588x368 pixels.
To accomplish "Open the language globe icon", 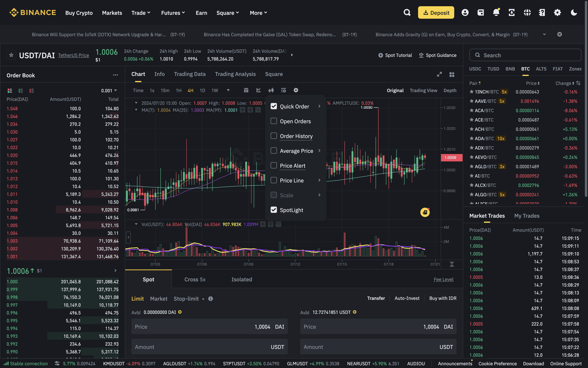I will pyautogui.click(x=527, y=13).
